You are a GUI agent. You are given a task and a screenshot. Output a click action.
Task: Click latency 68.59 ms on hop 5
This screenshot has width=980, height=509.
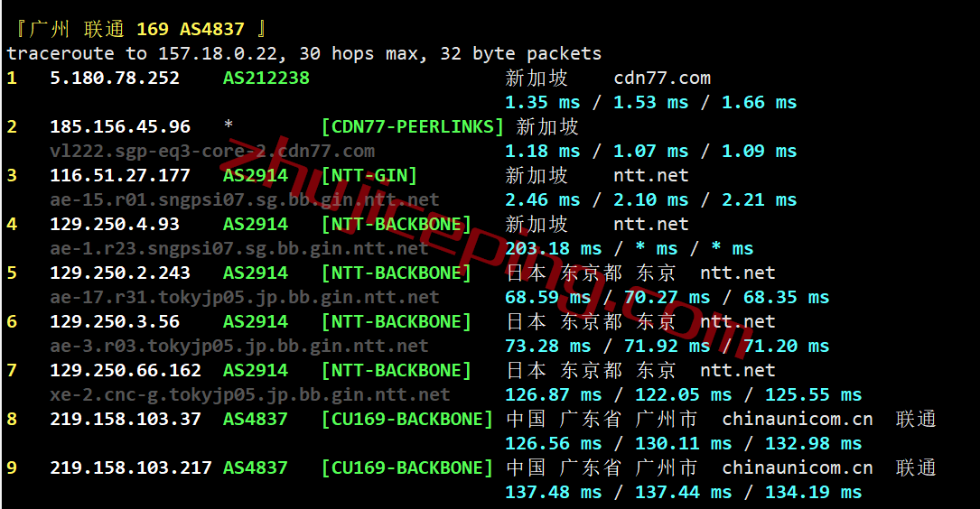coord(547,297)
